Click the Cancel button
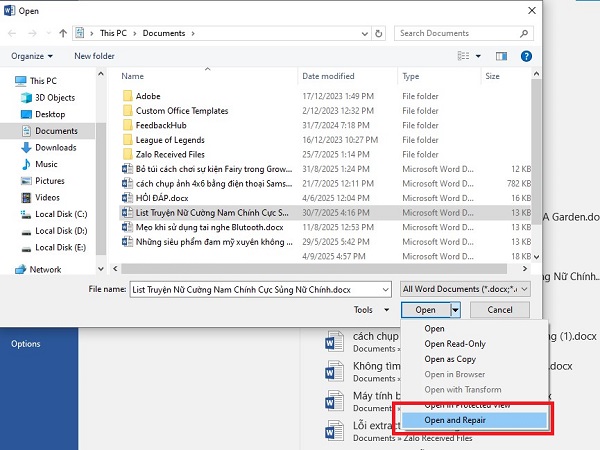 (500, 310)
